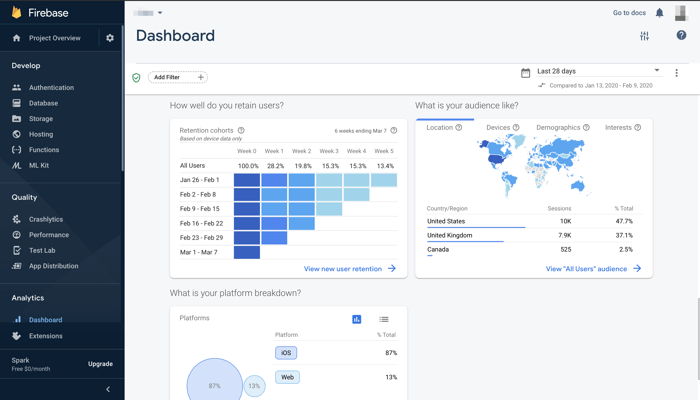Expand the Last 28 days dropdown
700x400 pixels.
click(x=657, y=71)
